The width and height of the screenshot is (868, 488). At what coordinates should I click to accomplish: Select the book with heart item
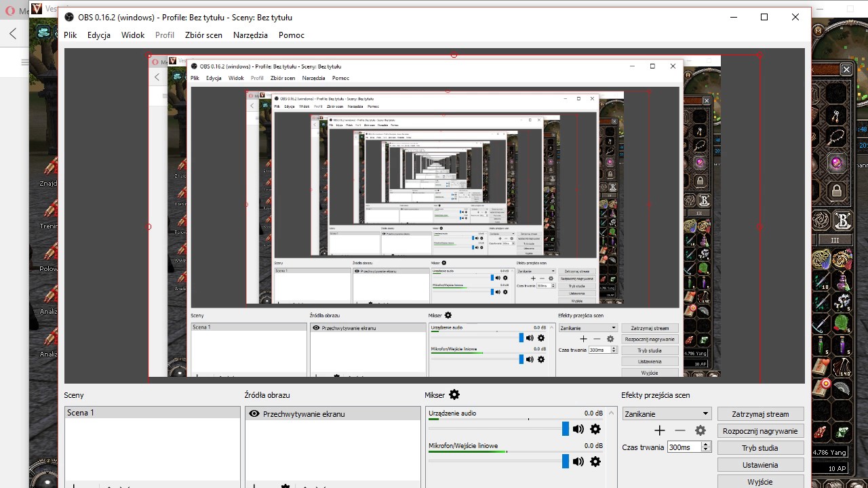tap(821, 366)
